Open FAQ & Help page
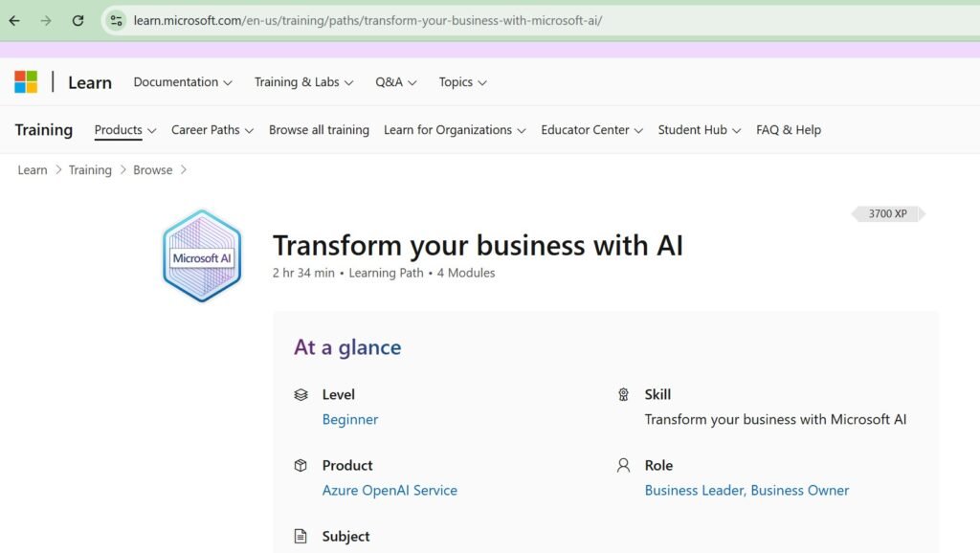 [x=789, y=130]
